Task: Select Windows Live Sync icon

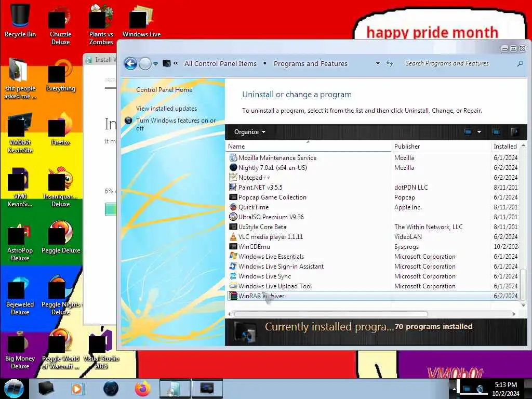Action: [x=233, y=276]
